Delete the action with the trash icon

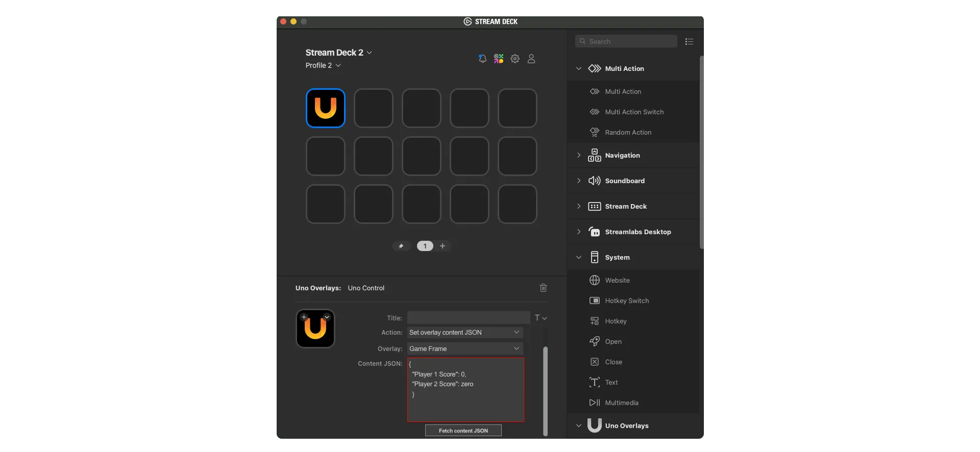pos(543,288)
